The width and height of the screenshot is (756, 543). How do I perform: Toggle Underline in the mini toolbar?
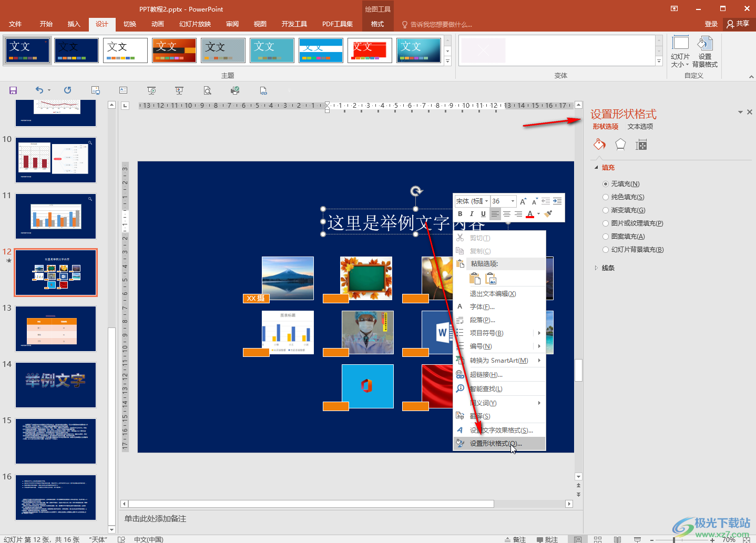[x=483, y=214]
